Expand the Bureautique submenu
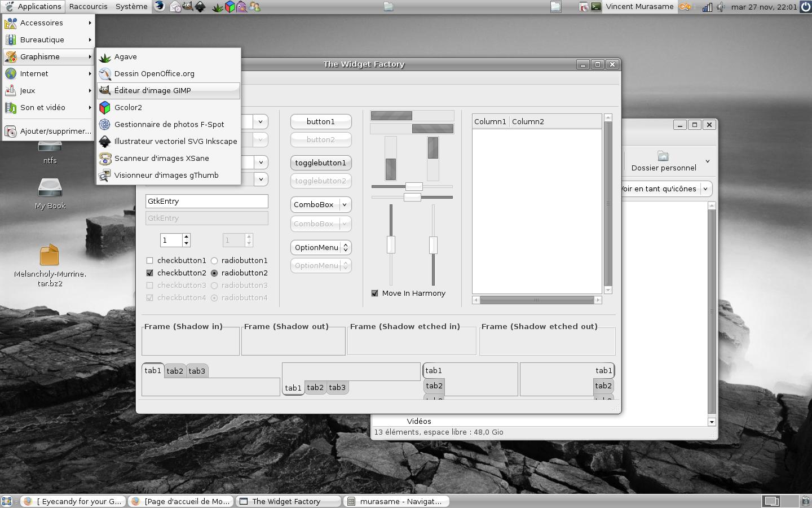 (x=48, y=40)
